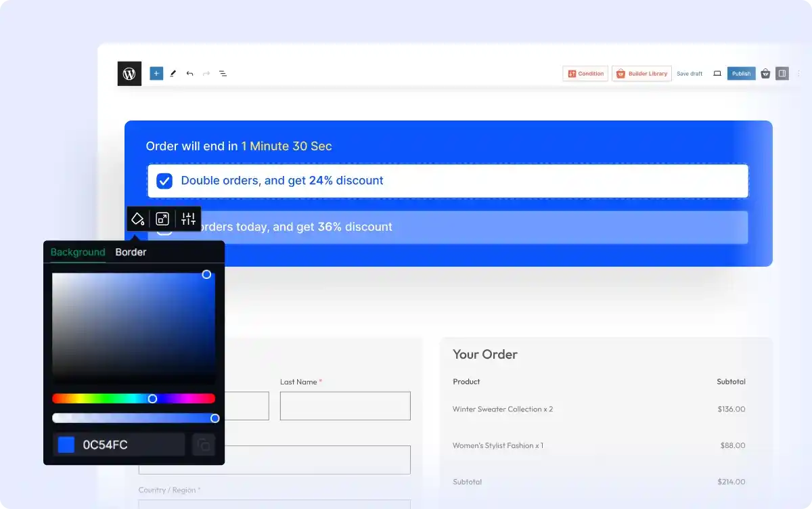
Task: Click the basket icon next to Publish
Action: [x=765, y=74]
